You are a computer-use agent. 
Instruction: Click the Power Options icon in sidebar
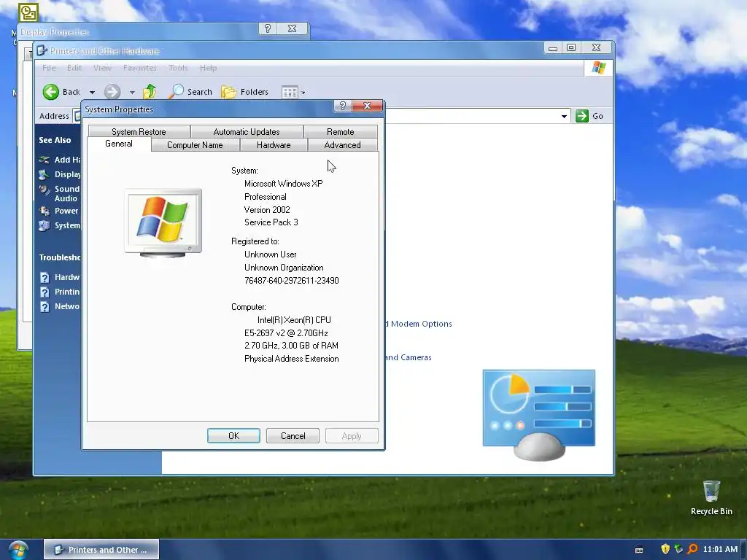click(x=44, y=211)
